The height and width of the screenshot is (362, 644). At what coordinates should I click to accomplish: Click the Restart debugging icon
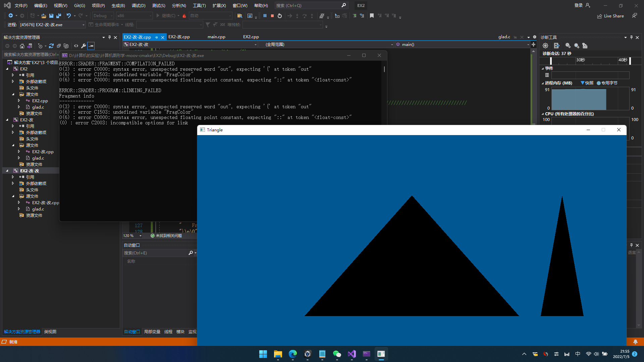click(x=280, y=16)
